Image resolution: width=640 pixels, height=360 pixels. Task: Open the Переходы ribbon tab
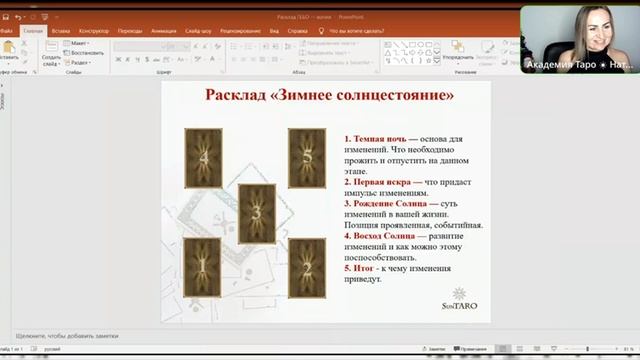point(130,31)
